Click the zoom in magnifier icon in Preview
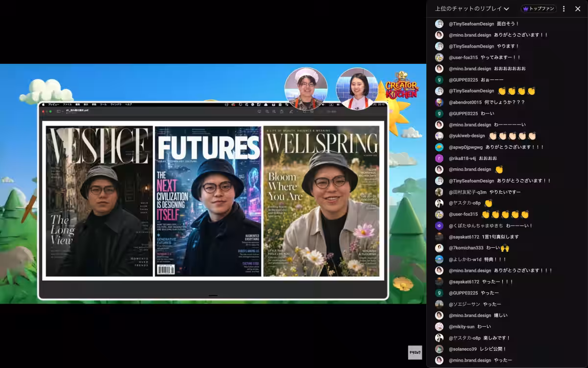 click(x=274, y=111)
